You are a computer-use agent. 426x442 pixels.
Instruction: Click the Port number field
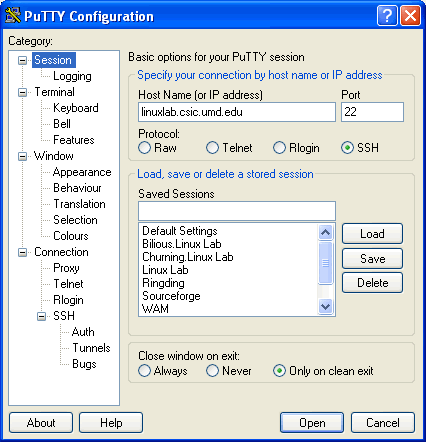(372, 112)
